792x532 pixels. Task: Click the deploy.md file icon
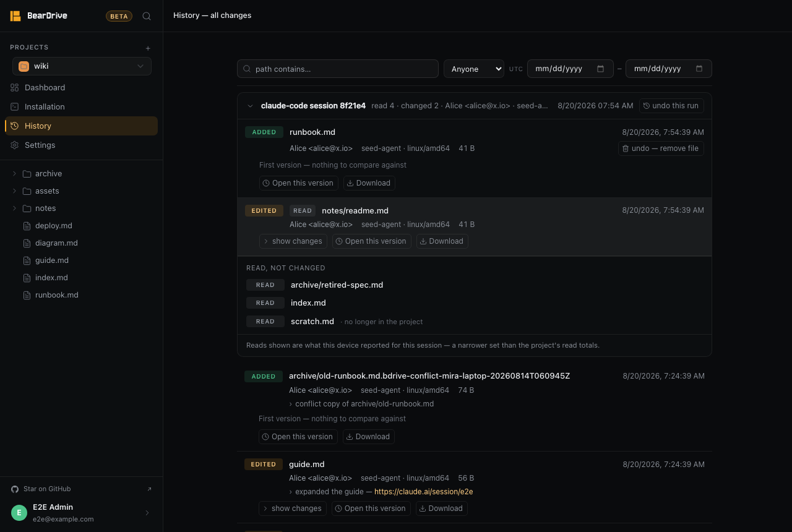coord(27,226)
